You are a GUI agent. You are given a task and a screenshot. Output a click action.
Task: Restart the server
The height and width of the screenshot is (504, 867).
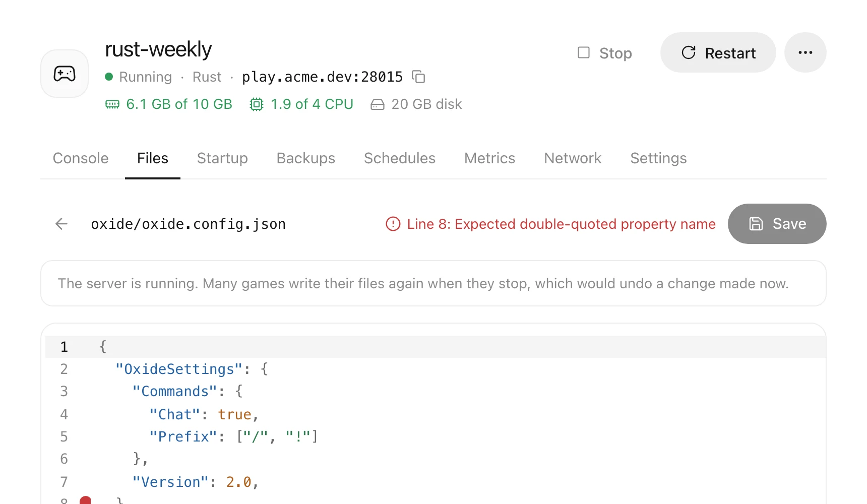point(718,53)
